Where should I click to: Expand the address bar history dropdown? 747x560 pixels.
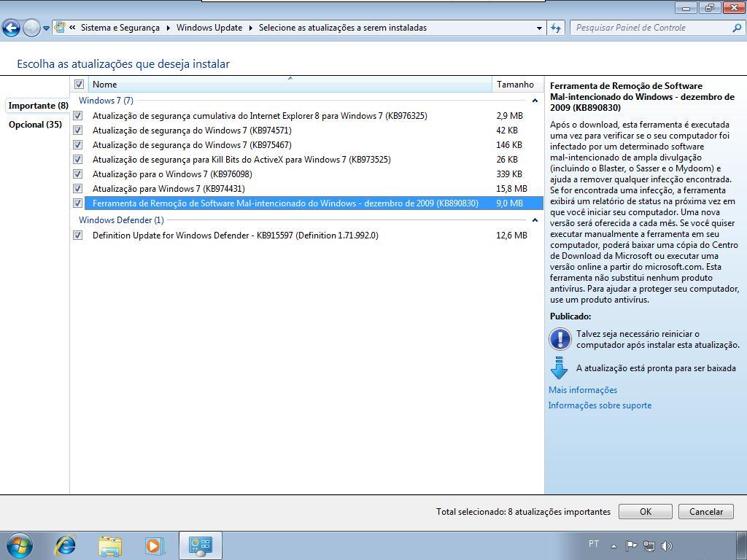pyautogui.click(x=539, y=28)
